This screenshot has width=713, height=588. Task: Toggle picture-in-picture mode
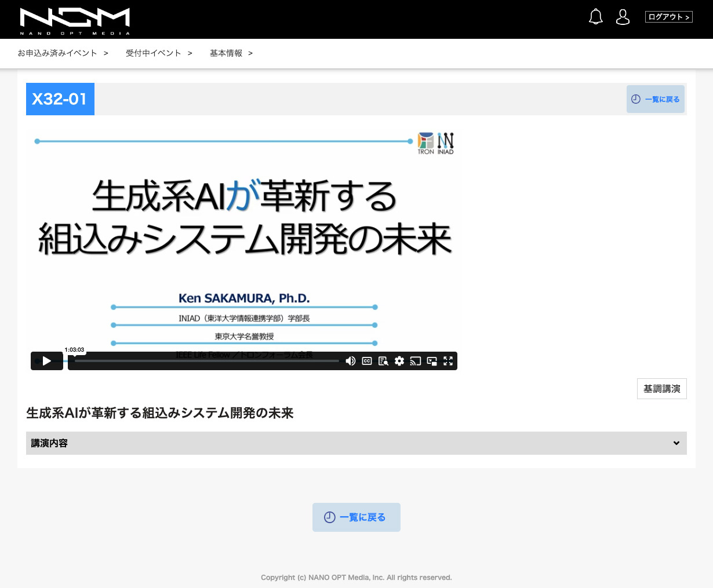432,361
